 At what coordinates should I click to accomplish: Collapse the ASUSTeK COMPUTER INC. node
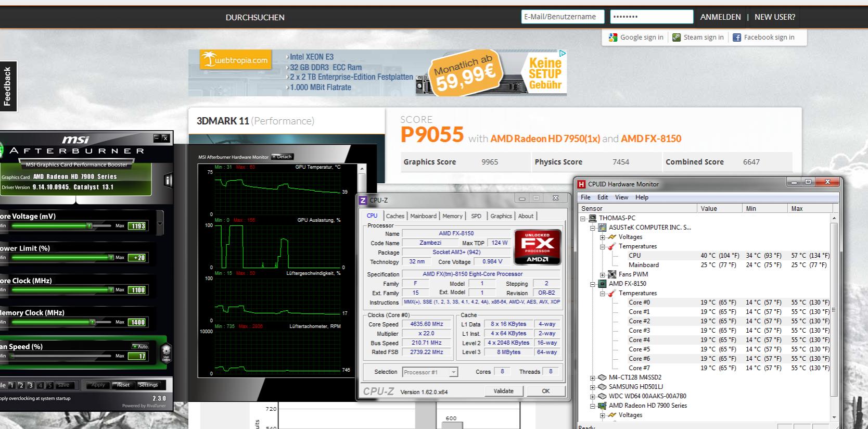pos(593,228)
